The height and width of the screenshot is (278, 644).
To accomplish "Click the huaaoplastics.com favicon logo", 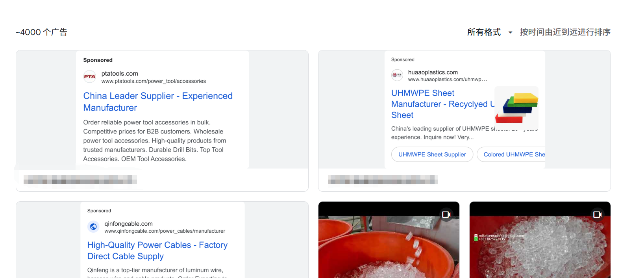I will (397, 75).
